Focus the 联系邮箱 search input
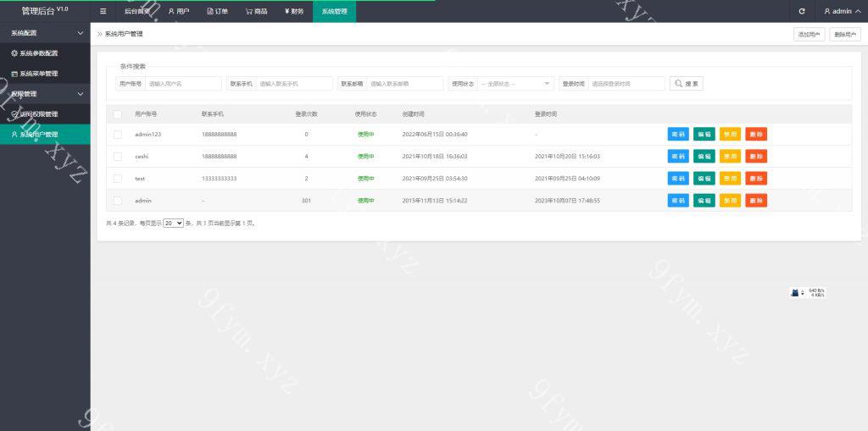Image resolution: width=868 pixels, height=431 pixels. [x=404, y=84]
